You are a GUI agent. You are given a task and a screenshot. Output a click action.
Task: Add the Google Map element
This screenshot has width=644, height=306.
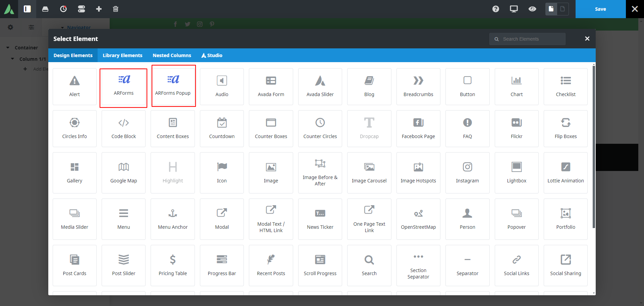pos(123,173)
